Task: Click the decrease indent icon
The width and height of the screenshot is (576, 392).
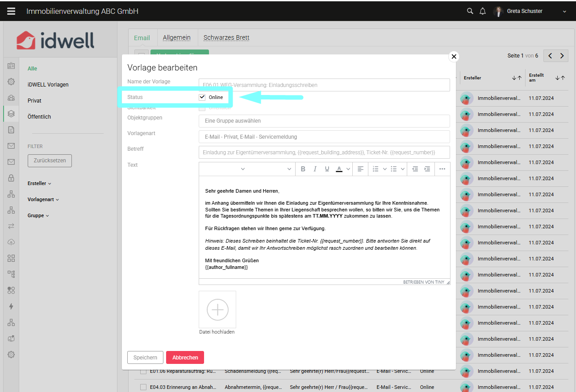Action: (415, 169)
